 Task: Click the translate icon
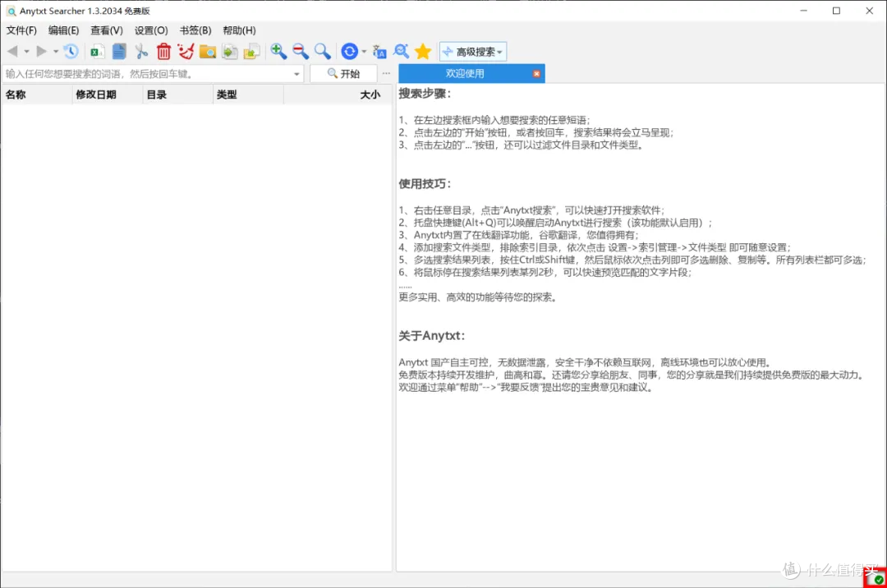(x=379, y=52)
